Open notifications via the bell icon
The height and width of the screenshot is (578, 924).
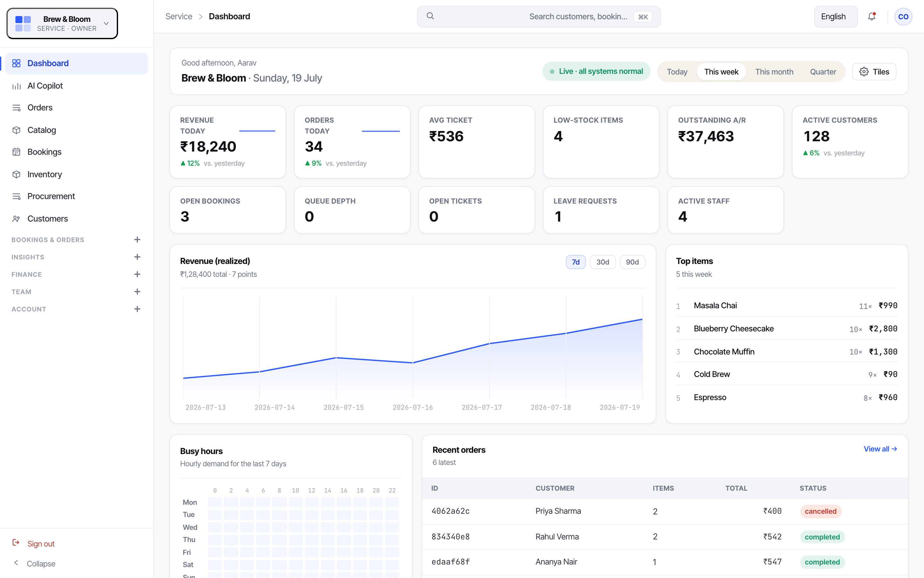click(x=872, y=16)
